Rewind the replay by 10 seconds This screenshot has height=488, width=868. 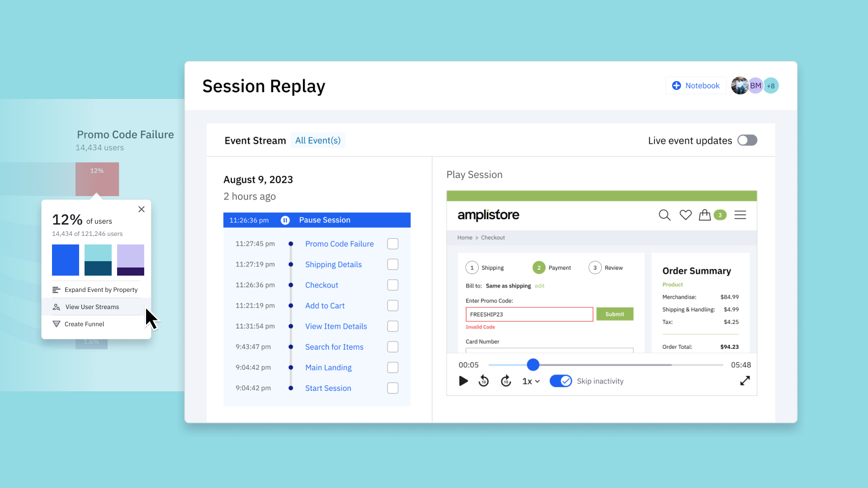(484, 381)
